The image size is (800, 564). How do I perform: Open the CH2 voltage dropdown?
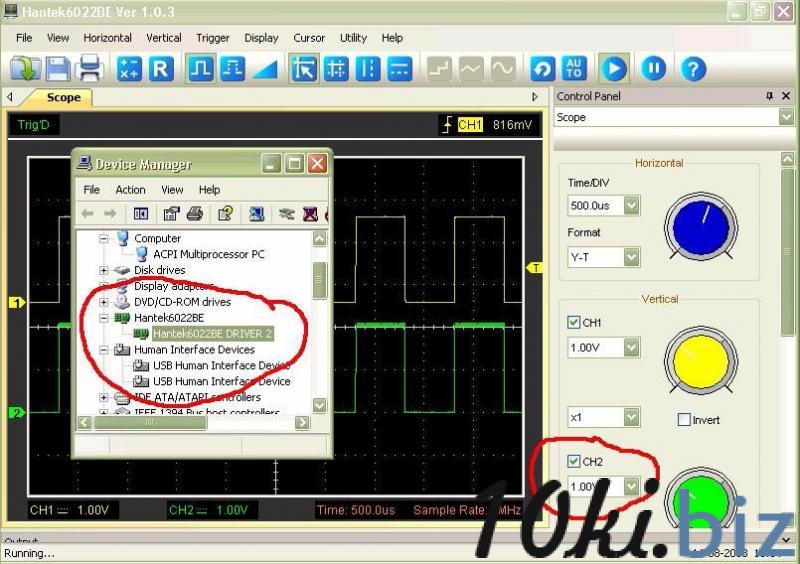[631, 486]
